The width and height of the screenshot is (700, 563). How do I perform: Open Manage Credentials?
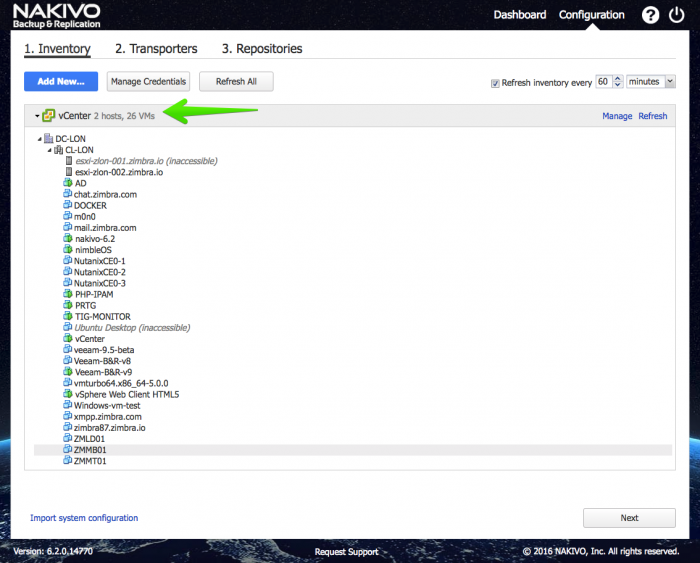[148, 81]
